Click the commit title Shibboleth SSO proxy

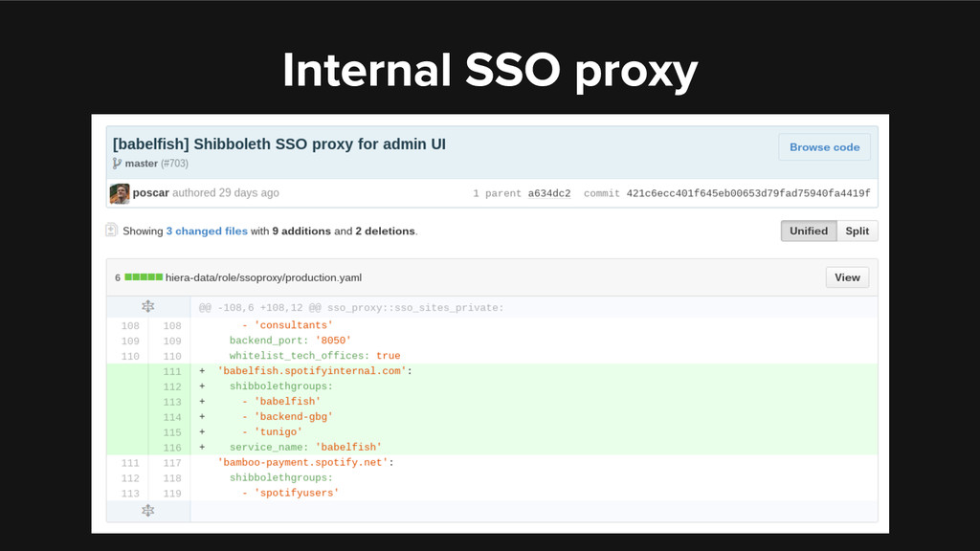[279, 144]
